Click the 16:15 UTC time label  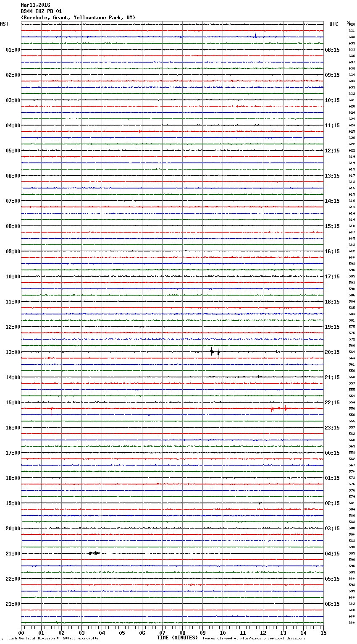point(332,251)
